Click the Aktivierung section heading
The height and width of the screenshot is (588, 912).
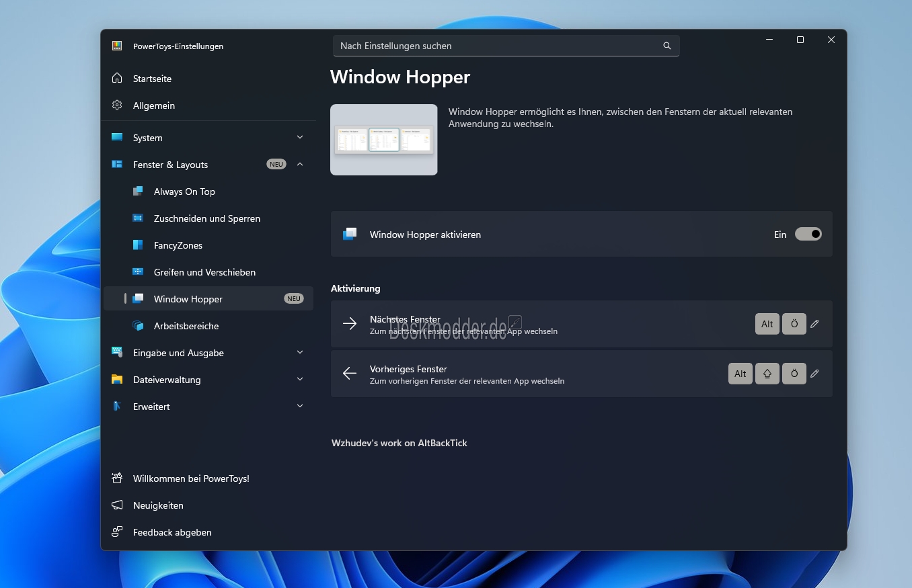click(x=356, y=288)
